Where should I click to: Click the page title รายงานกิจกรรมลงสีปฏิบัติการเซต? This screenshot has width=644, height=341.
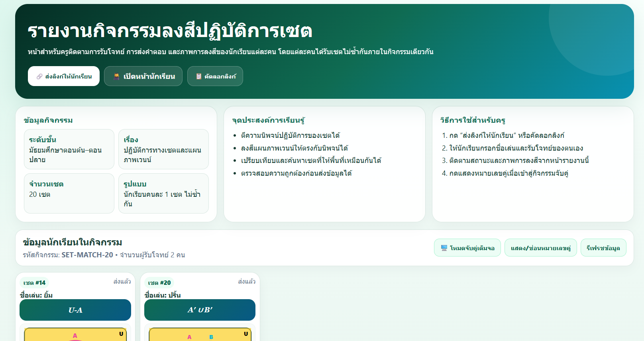click(170, 31)
